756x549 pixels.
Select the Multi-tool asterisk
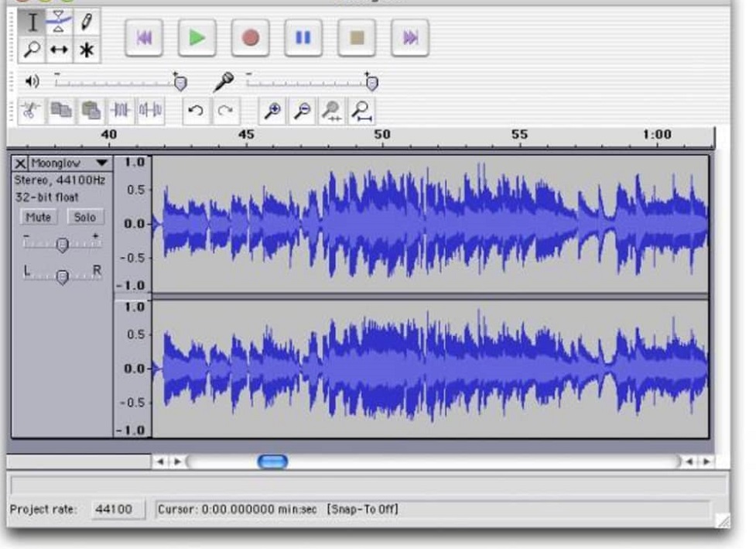[87, 50]
